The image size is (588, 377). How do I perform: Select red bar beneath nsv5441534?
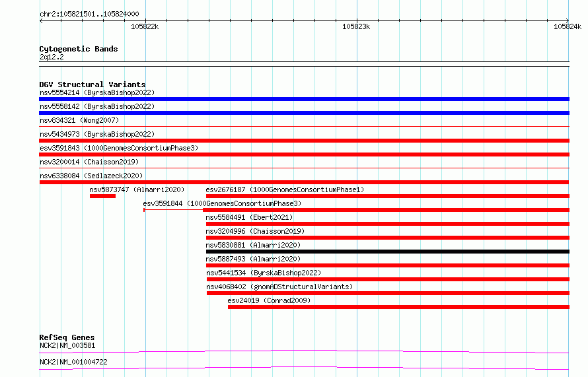pyautogui.click(x=388, y=279)
